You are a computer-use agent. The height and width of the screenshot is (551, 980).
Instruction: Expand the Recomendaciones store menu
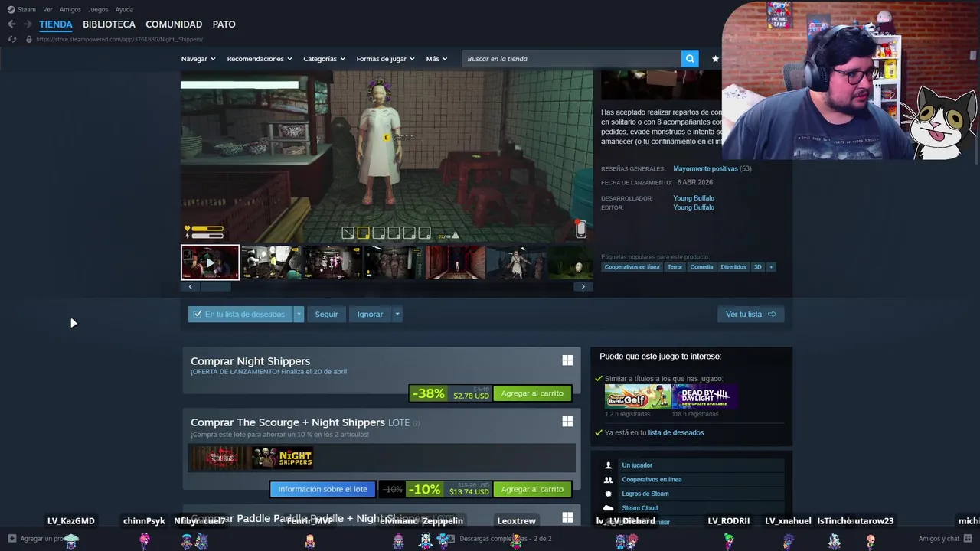point(260,59)
